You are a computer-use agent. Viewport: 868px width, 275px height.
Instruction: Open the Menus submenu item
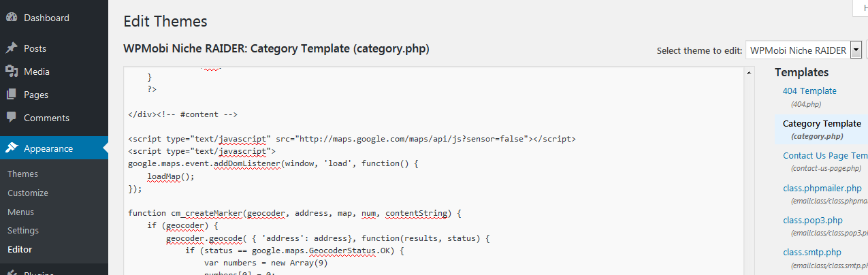pos(20,212)
